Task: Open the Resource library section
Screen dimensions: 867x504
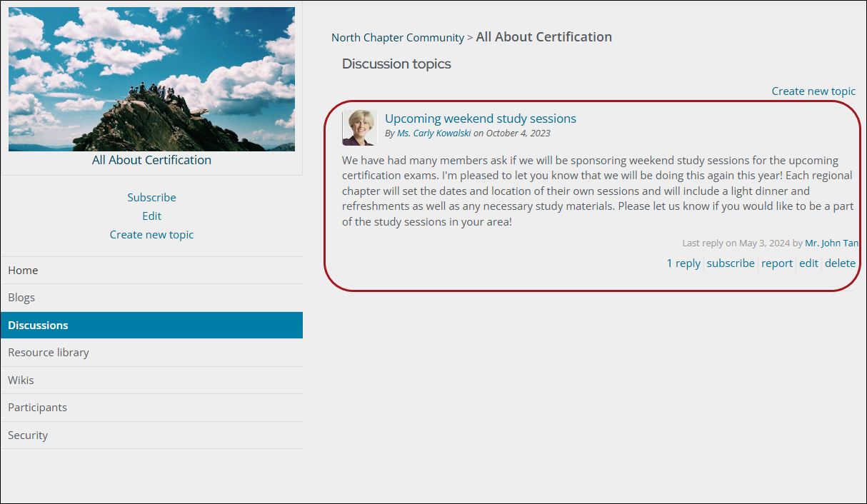Action: pyautogui.click(x=151, y=353)
